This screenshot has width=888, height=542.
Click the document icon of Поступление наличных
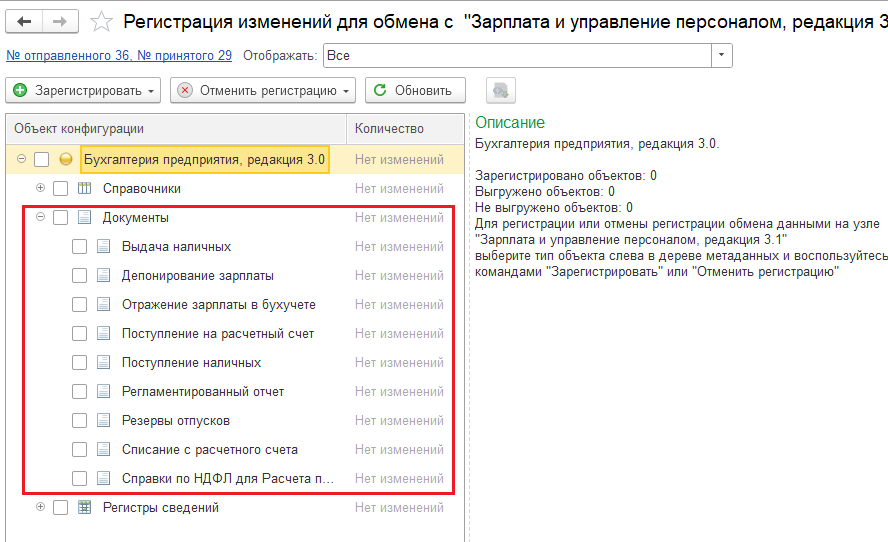click(x=103, y=362)
